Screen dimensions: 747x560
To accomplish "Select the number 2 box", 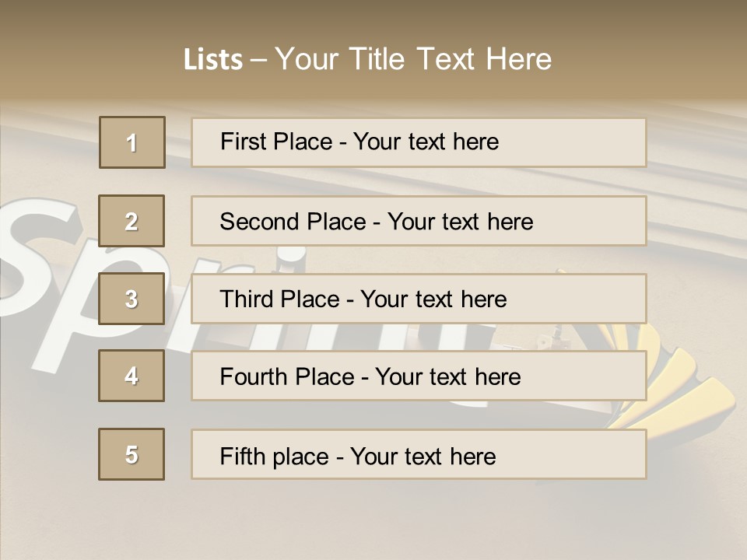I will pos(132,221).
